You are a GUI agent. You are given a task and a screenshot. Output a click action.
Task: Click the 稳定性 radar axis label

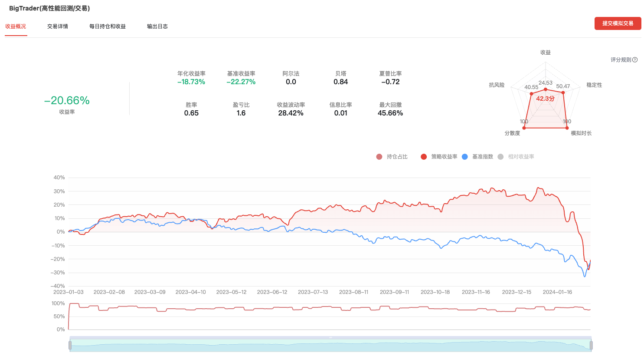(x=594, y=85)
